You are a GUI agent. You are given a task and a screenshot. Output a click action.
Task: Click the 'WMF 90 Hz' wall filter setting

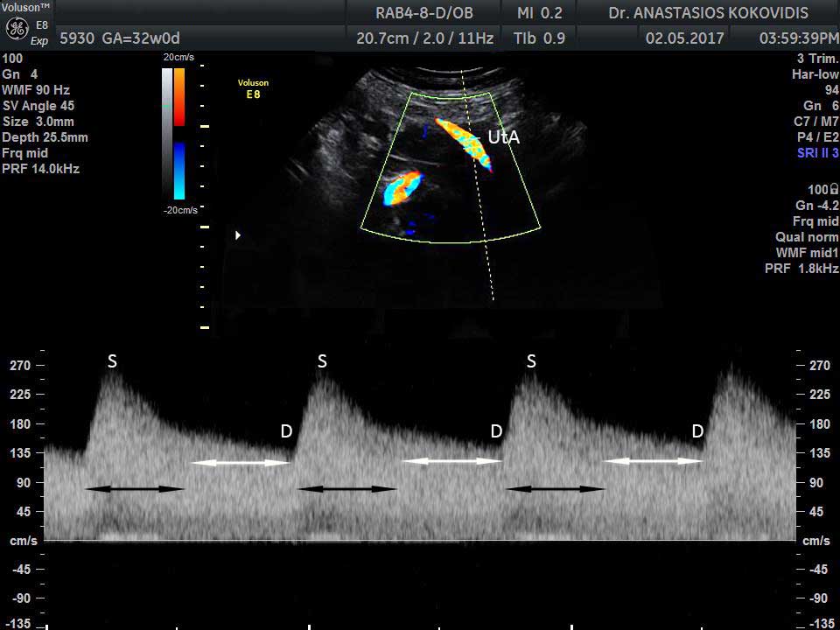point(36,90)
